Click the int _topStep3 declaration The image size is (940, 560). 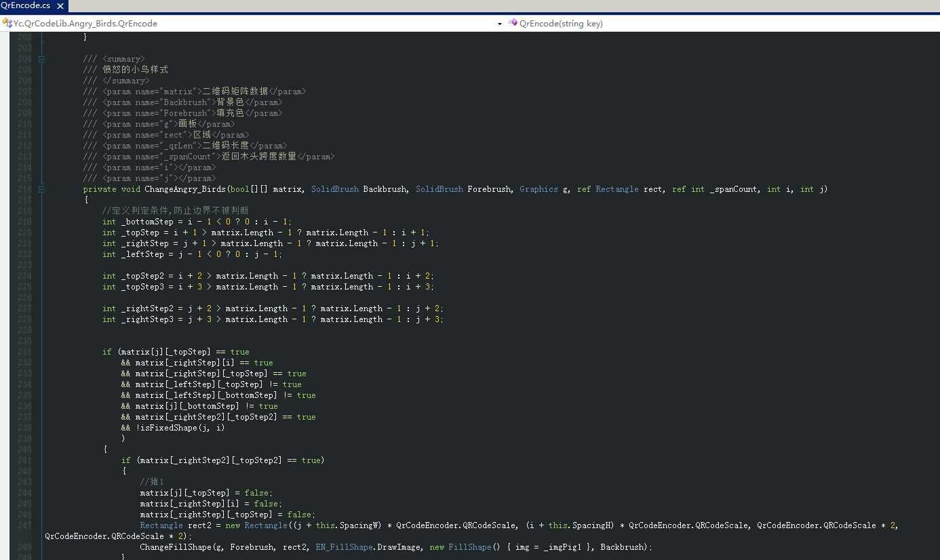268,287
